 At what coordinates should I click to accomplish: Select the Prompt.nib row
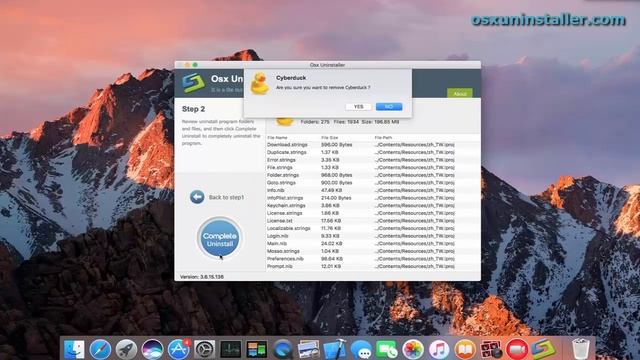point(373,267)
